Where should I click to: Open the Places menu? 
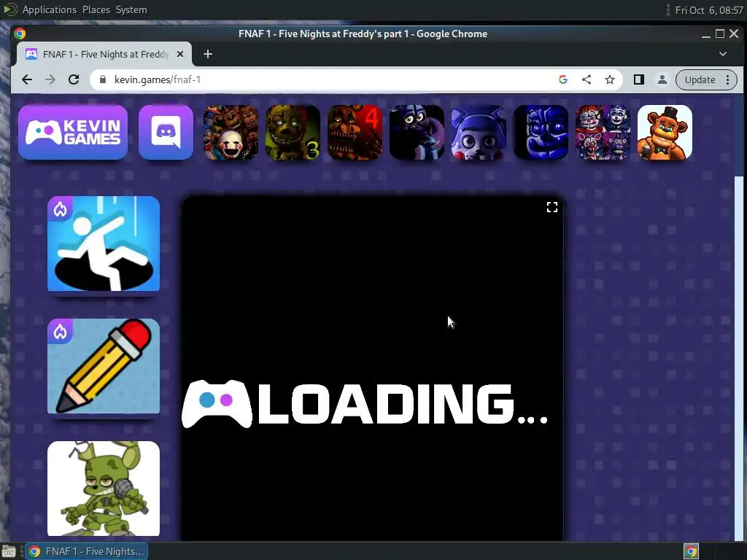96,9
